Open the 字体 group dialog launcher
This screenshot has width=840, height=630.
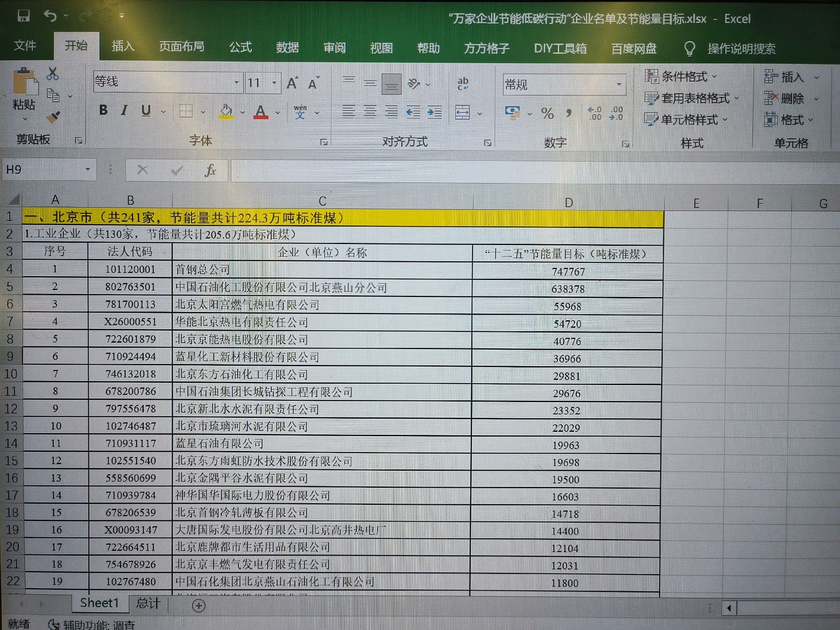tap(324, 142)
